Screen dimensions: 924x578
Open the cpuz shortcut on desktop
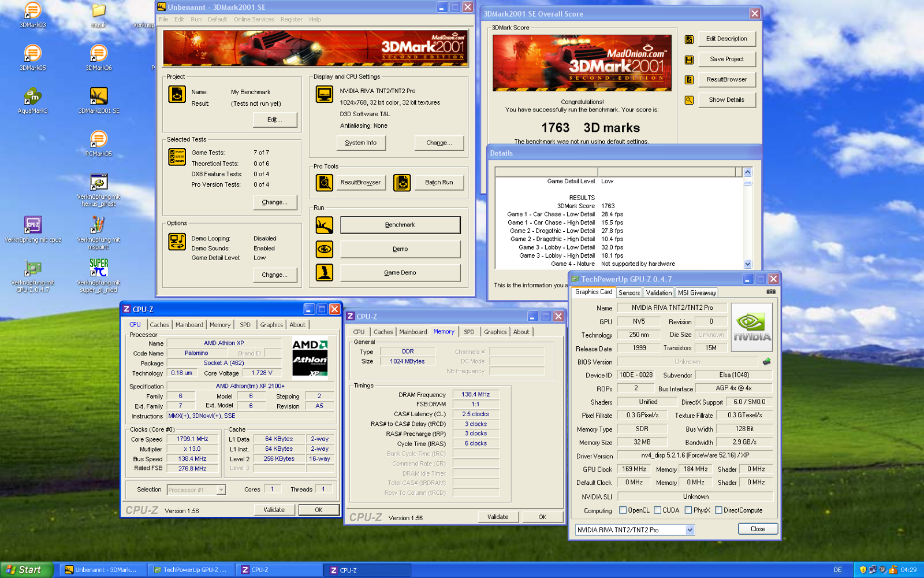coord(33,225)
